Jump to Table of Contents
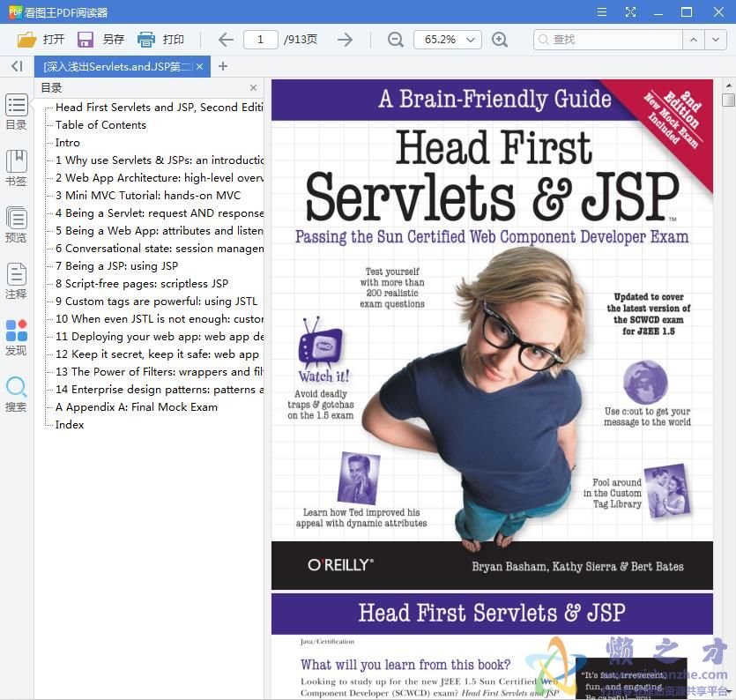 coord(100,125)
